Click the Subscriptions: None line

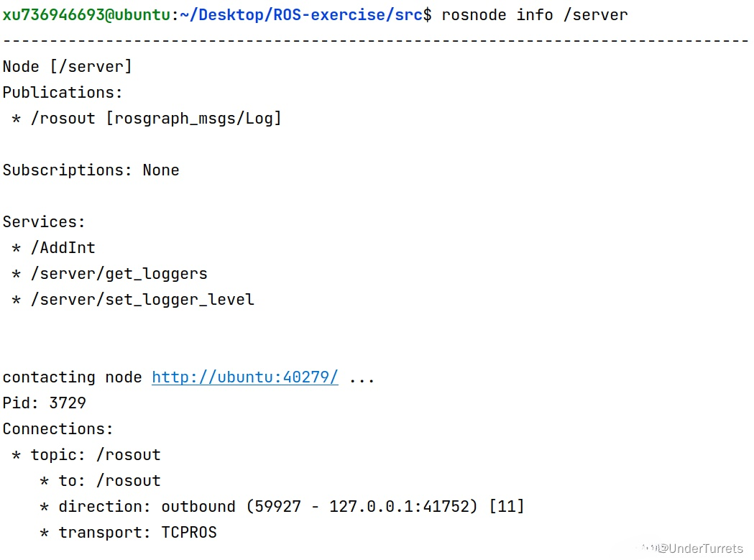pos(91,170)
